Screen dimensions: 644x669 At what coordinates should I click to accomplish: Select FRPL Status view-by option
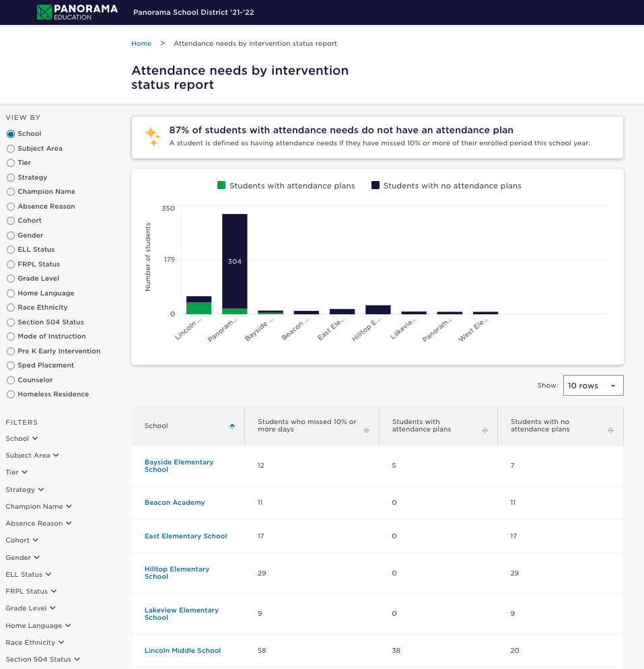pos(11,265)
